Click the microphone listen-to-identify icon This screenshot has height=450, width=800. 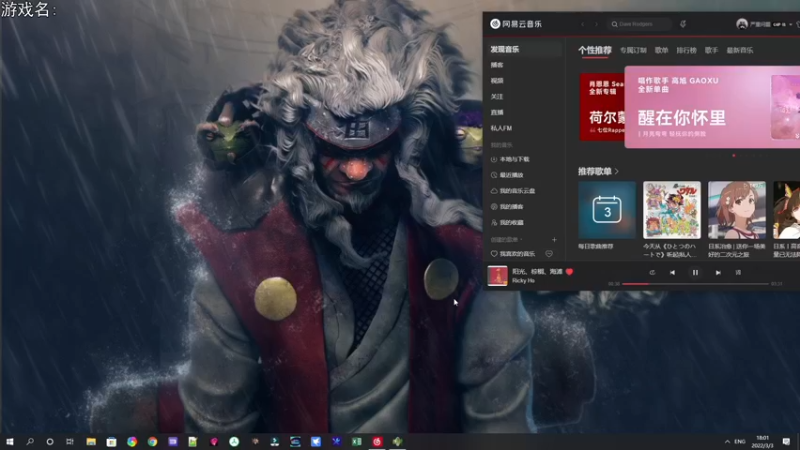[683, 24]
